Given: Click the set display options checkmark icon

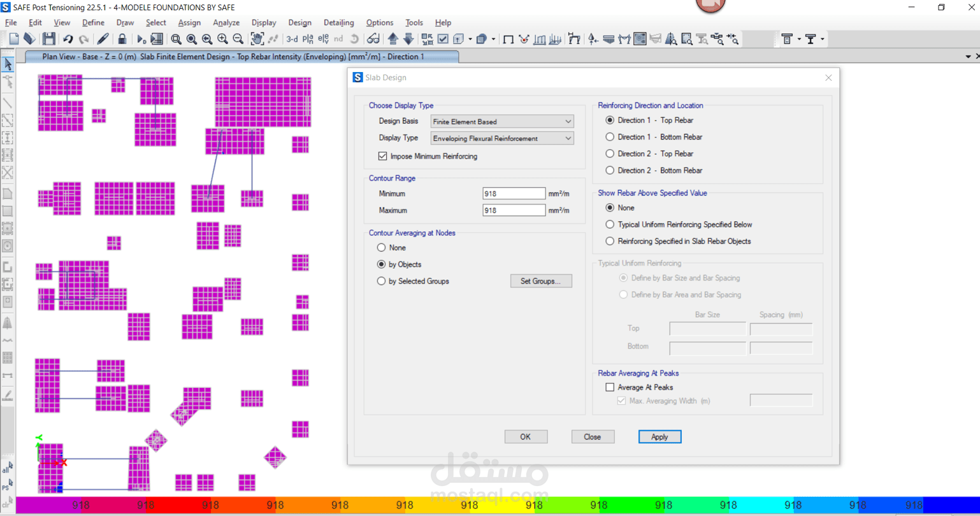Looking at the screenshot, I should pos(443,39).
